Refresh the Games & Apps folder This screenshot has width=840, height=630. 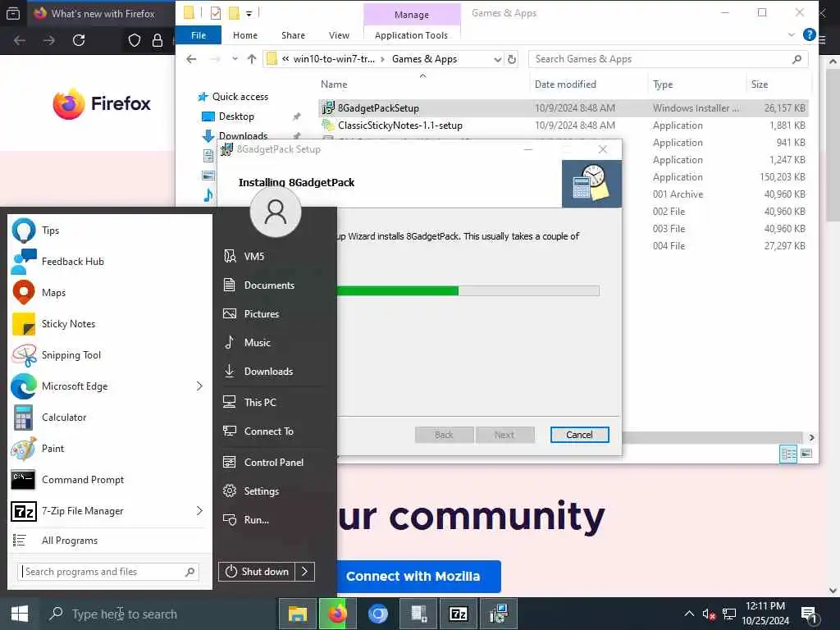click(512, 59)
